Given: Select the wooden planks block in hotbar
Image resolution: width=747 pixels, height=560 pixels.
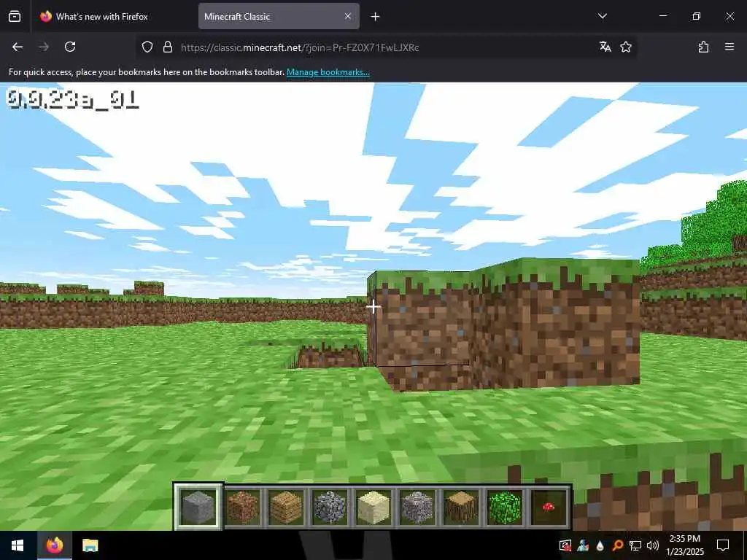Looking at the screenshot, I should 286,507.
